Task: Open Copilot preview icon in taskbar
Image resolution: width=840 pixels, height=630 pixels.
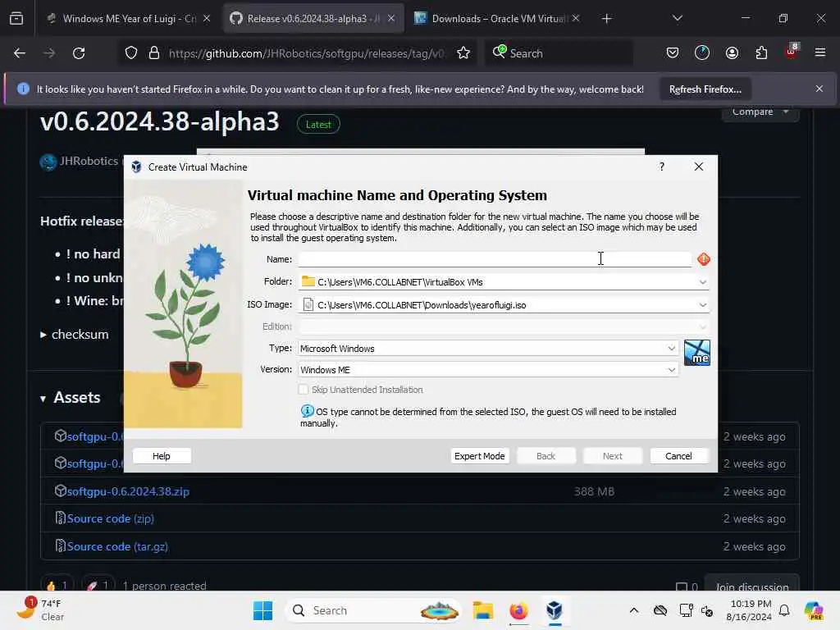Action: pyautogui.click(x=814, y=610)
